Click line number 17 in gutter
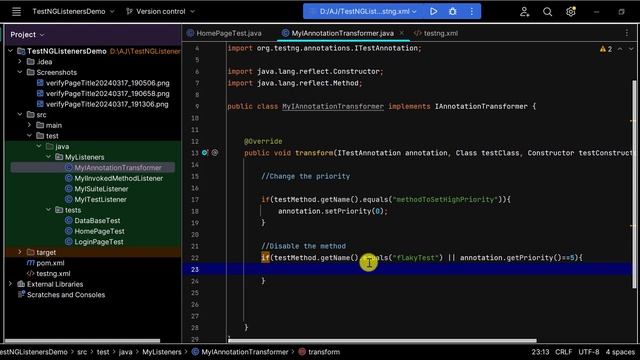640x360 pixels. click(195, 200)
